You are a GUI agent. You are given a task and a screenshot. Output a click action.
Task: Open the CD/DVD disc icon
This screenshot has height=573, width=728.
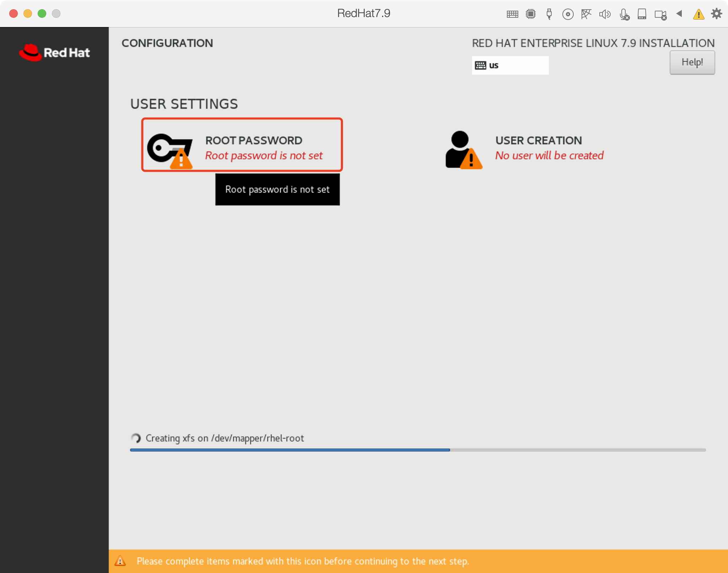[568, 14]
